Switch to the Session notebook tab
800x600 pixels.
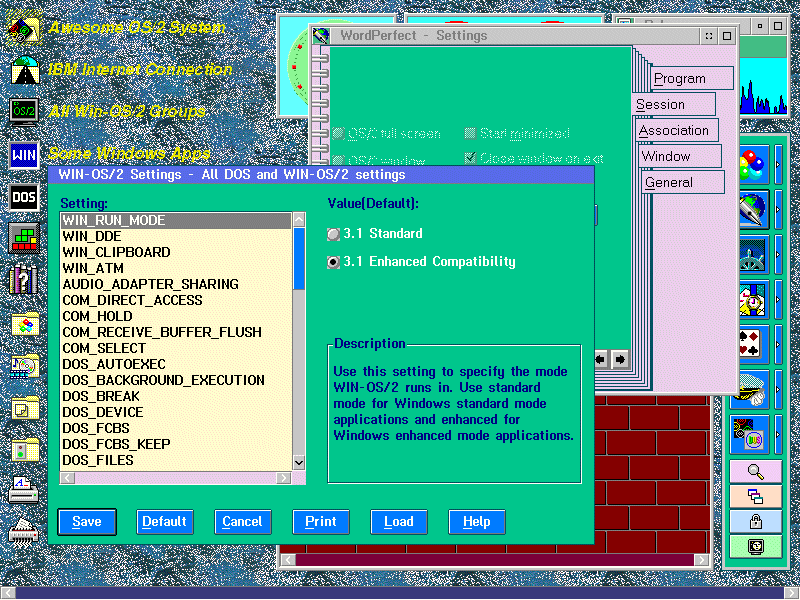tap(674, 104)
